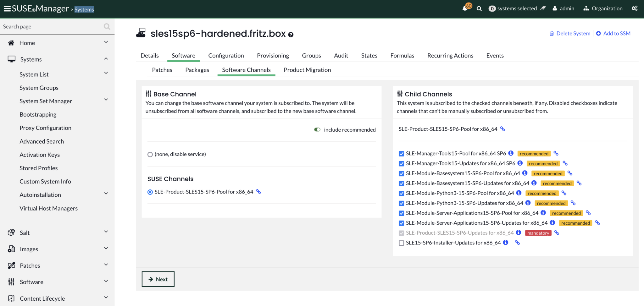Toggle the include recommended switch

[317, 130]
